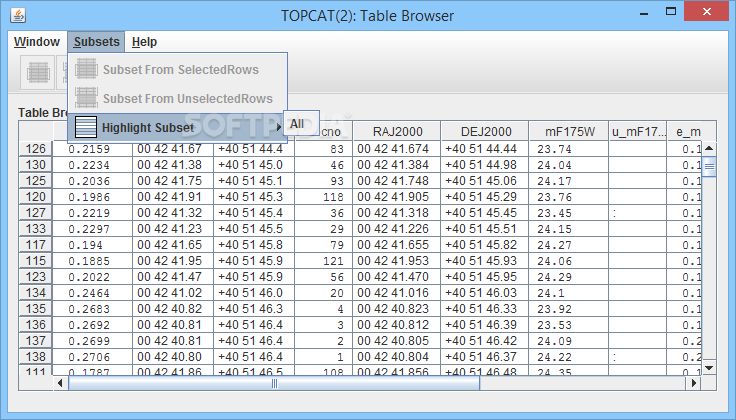Select row header 138
736x420 pixels.
pyautogui.click(x=36, y=356)
